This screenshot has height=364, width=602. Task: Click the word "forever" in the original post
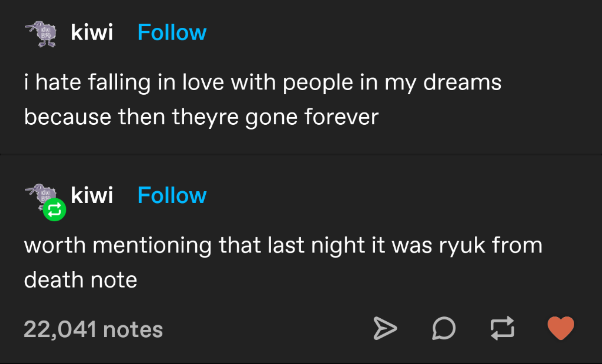pyautogui.click(x=341, y=117)
